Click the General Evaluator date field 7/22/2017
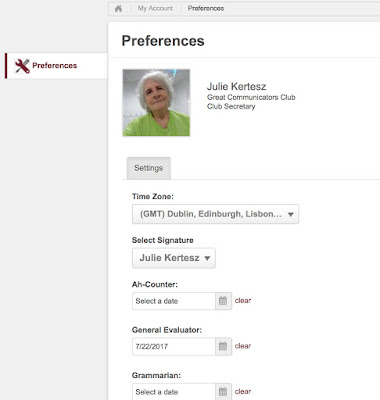 click(x=174, y=346)
